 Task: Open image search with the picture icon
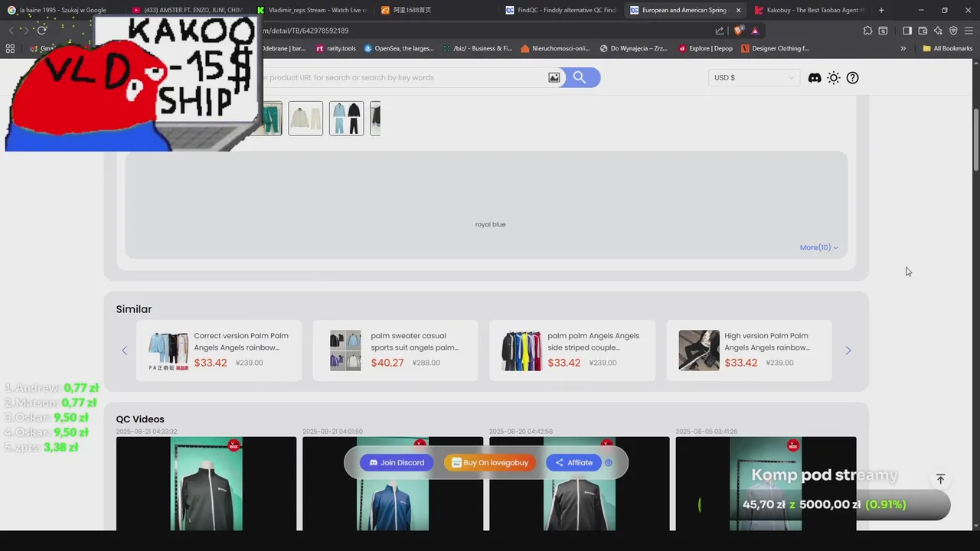[554, 77]
